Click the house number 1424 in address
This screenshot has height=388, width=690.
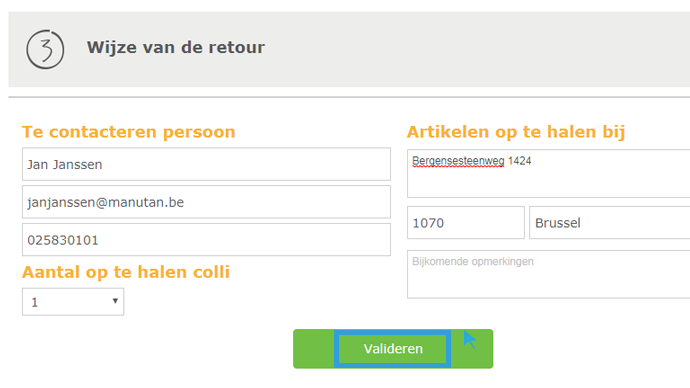pos(519,161)
